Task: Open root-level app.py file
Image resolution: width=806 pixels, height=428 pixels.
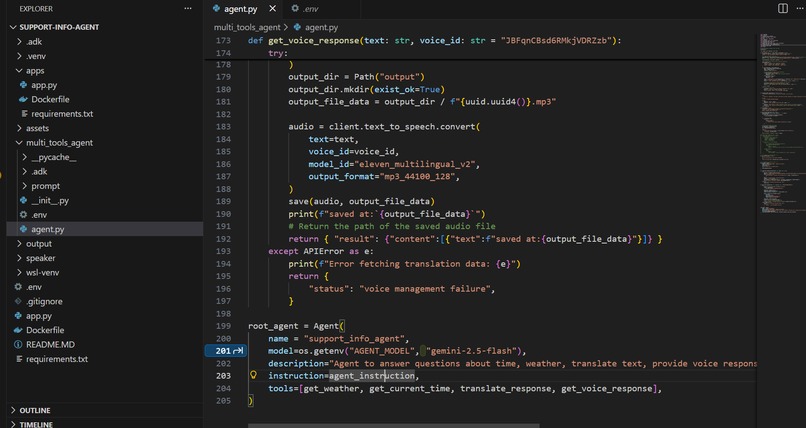Action: pyautogui.click(x=39, y=315)
